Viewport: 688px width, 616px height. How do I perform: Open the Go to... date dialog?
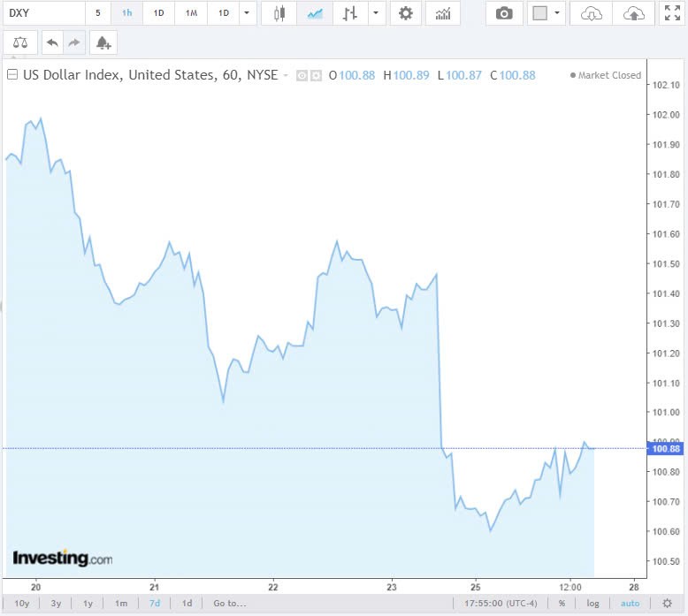pos(229,604)
